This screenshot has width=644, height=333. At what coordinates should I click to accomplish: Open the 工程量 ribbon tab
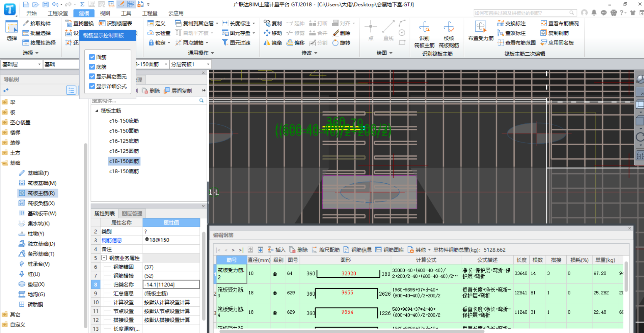[150, 13]
